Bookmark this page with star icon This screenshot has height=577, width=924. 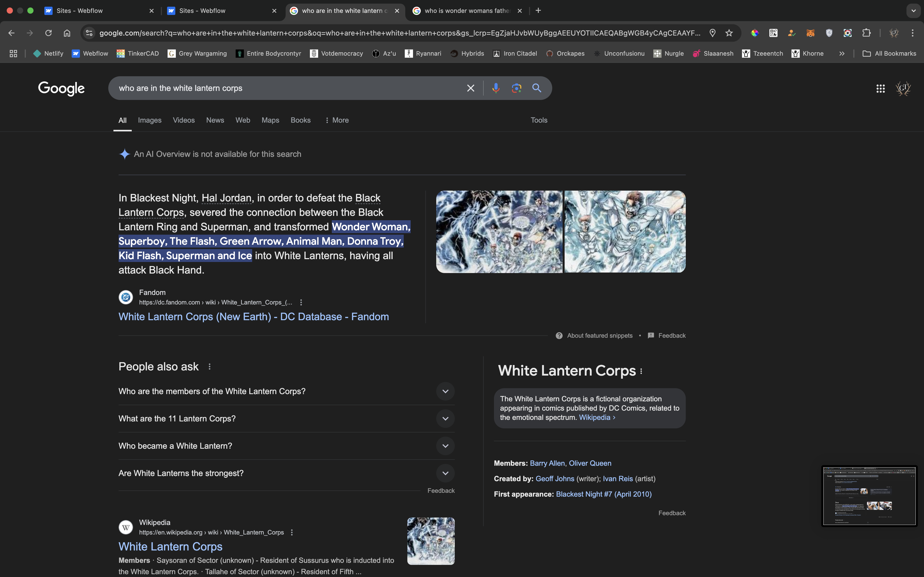[729, 33]
